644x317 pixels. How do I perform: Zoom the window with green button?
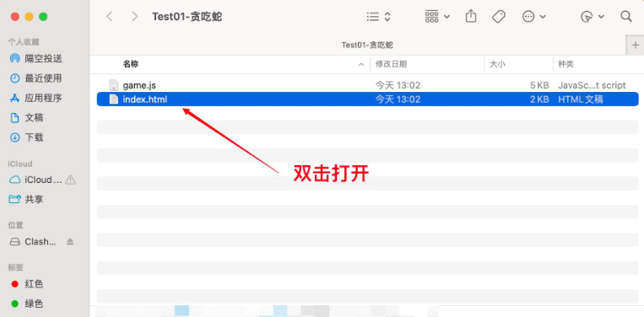(43, 17)
